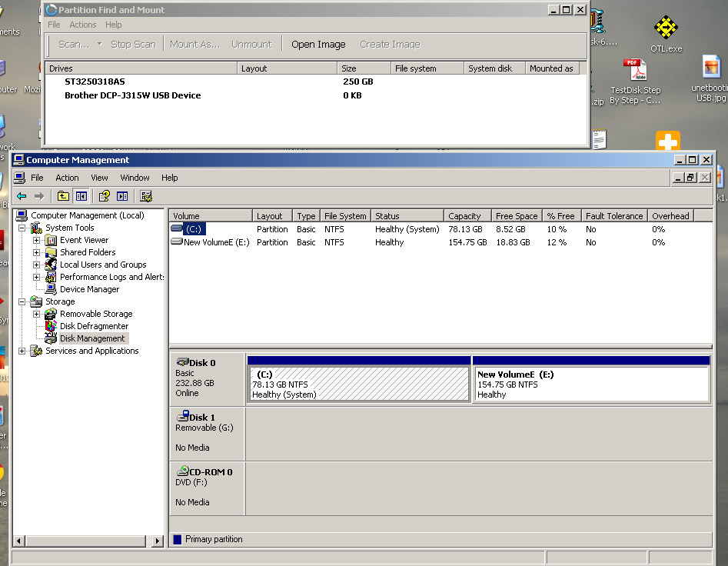
Task: Click the Partition Find and Mount title icon
Action: click(51, 10)
